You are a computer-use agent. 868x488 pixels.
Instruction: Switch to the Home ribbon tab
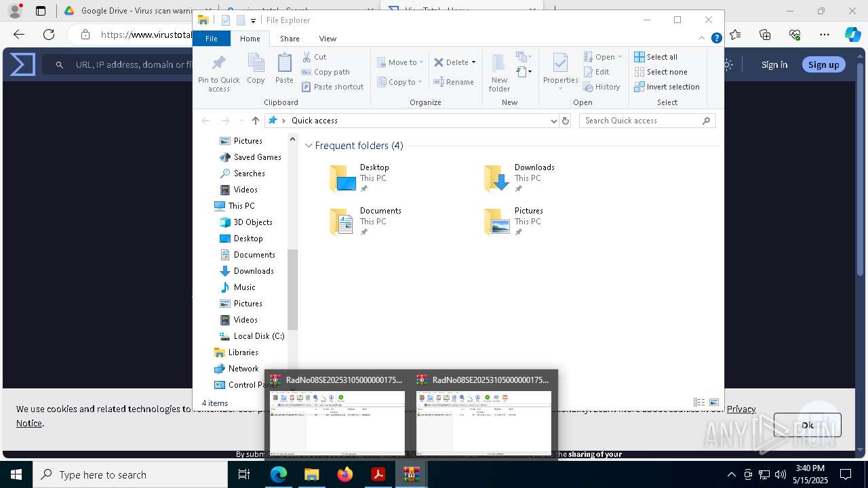click(x=250, y=39)
